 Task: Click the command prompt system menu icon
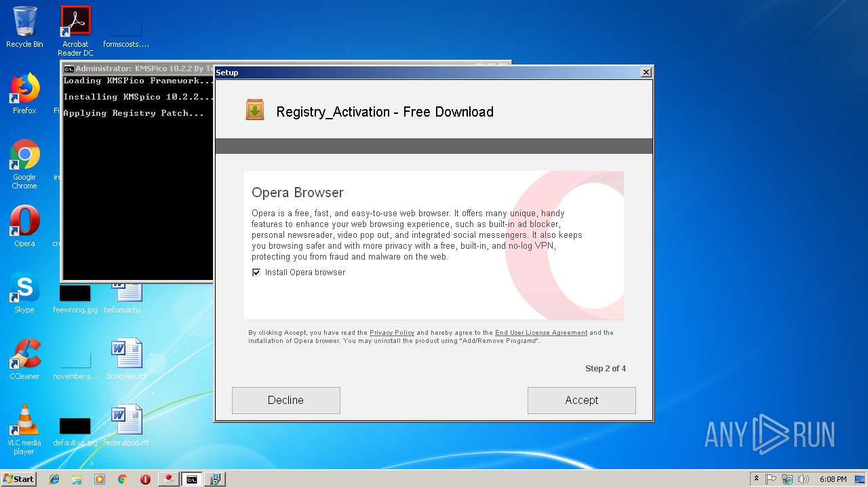68,68
